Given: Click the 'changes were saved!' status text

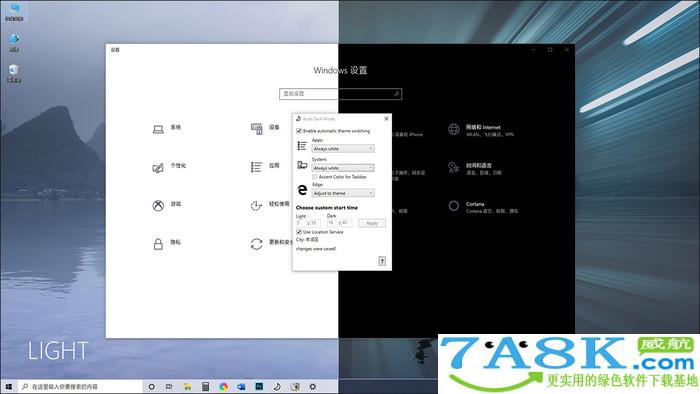Looking at the screenshot, I should click(x=316, y=249).
